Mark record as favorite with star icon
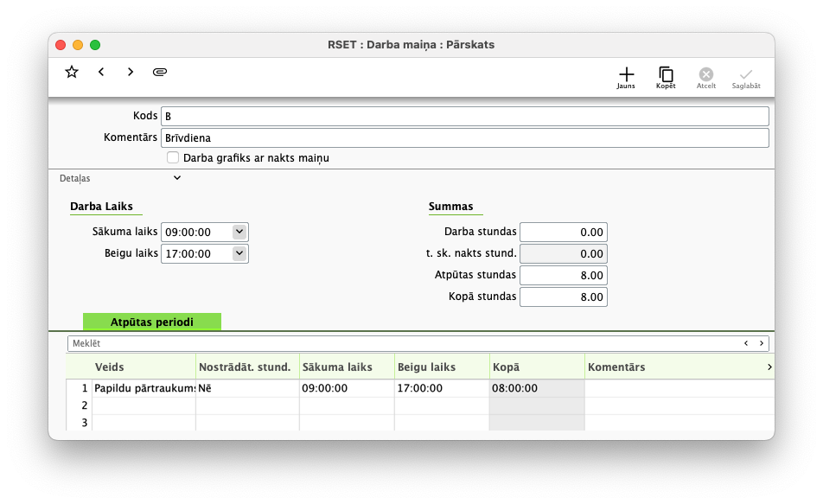 [72, 72]
